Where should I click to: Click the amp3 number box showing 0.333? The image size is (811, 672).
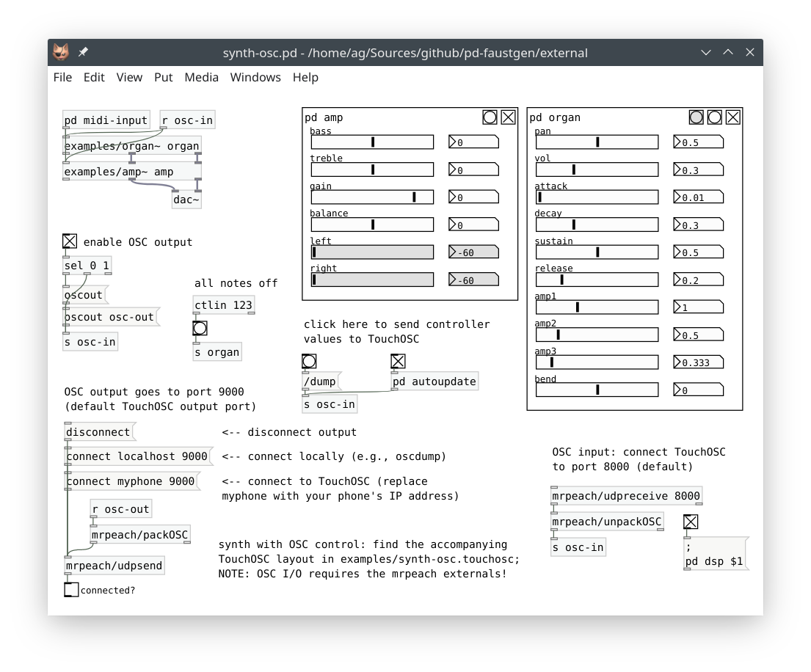[x=698, y=362]
